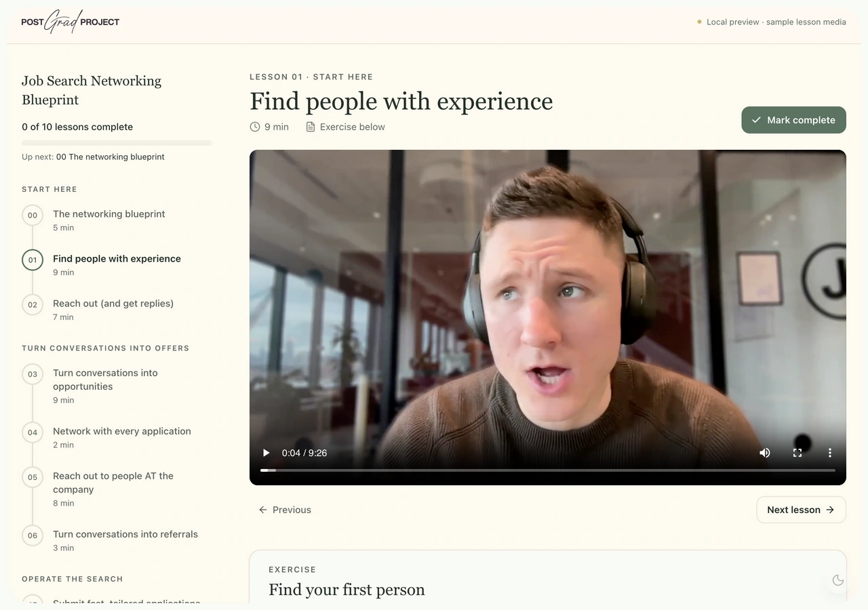
Task: Click the 'Up next: 00 The networking blueprint' text
Action: click(93, 157)
